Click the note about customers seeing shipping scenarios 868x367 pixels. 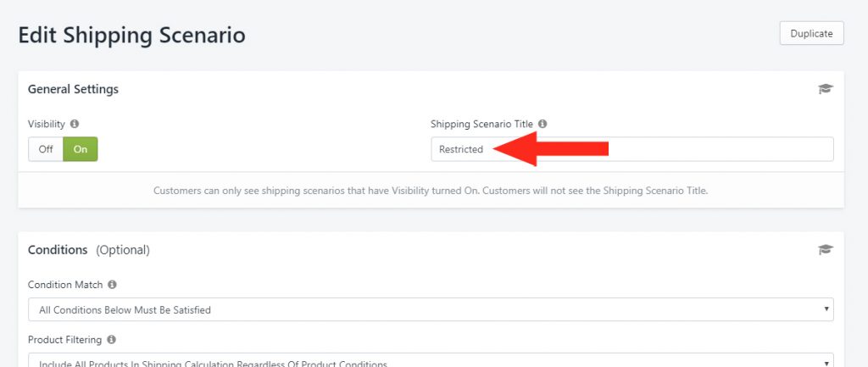click(x=431, y=191)
